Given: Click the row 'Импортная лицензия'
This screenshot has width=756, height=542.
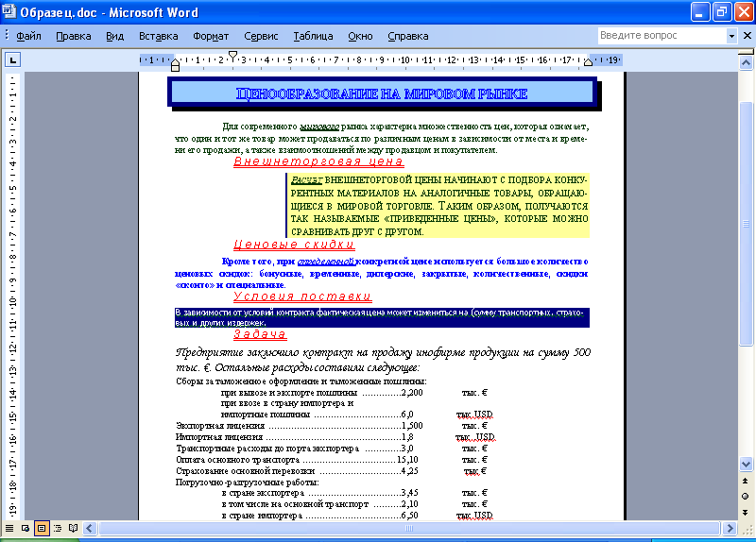Looking at the screenshot, I should coord(335,437).
